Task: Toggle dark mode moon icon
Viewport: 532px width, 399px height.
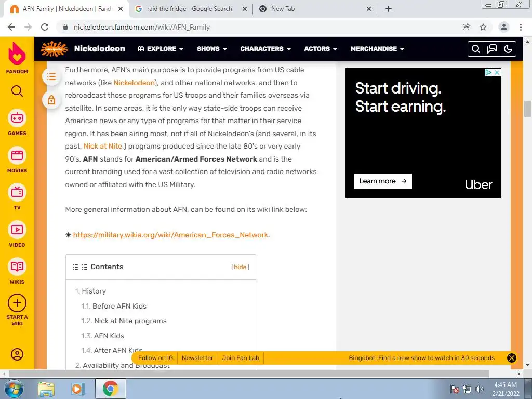Action: (508, 49)
